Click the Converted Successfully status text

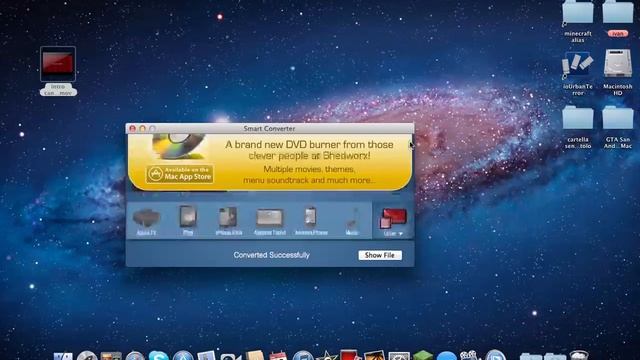pos(271,255)
